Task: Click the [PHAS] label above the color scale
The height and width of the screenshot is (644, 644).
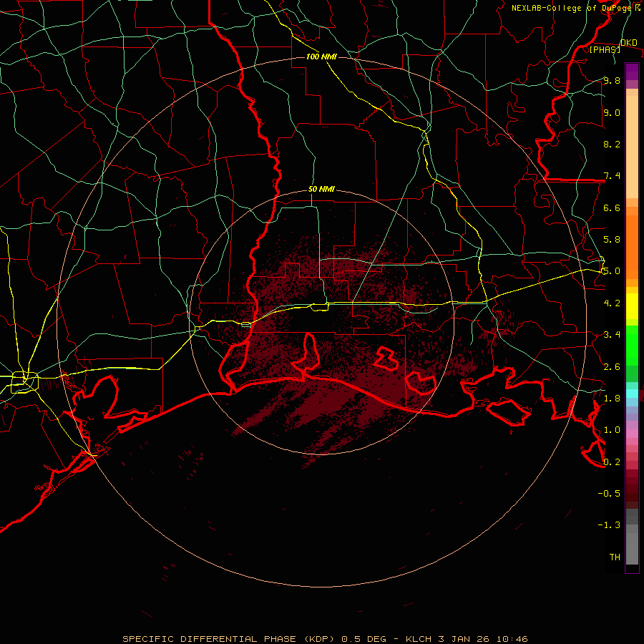Action: click(x=605, y=49)
